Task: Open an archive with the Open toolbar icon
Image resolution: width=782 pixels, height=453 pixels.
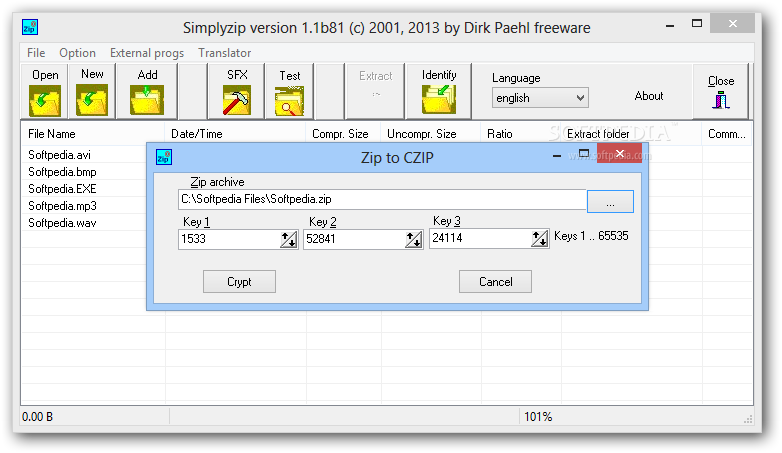Action: click(x=45, y=100)
